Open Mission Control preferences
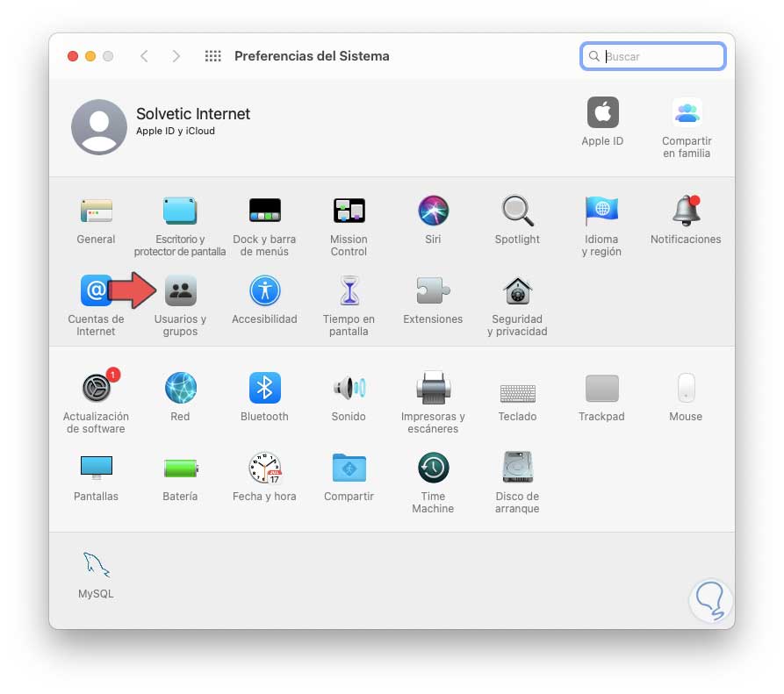784x694 pixels. coord(349,211)
